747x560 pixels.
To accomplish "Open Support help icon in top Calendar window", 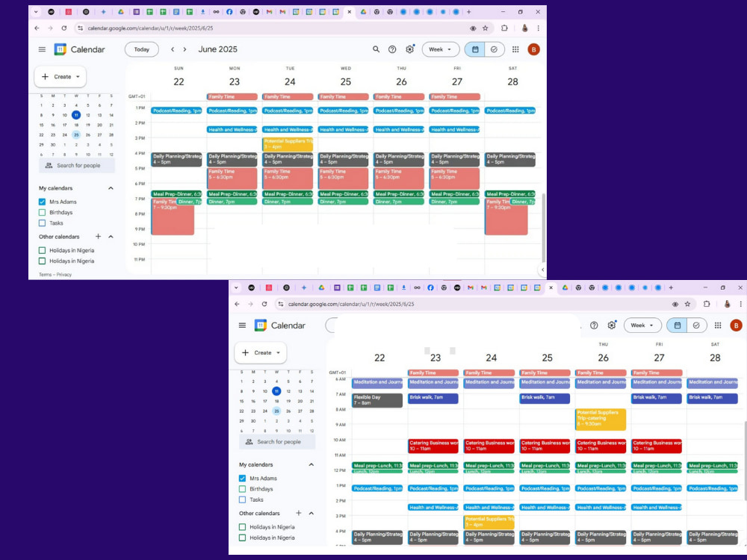I will tap(392, 49).
